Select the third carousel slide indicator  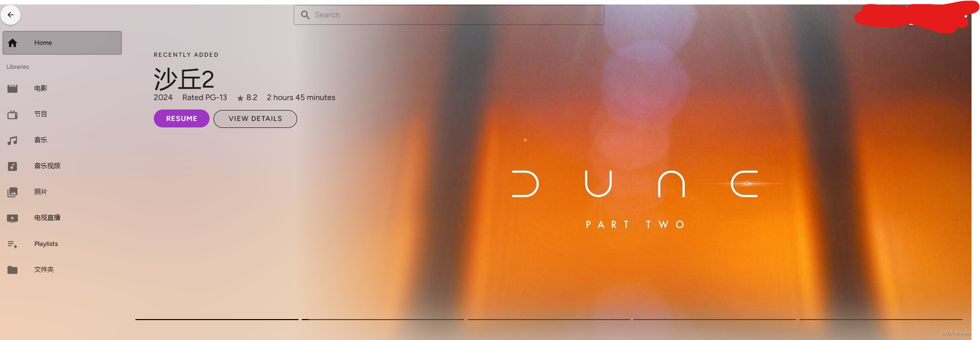(549, 320)
